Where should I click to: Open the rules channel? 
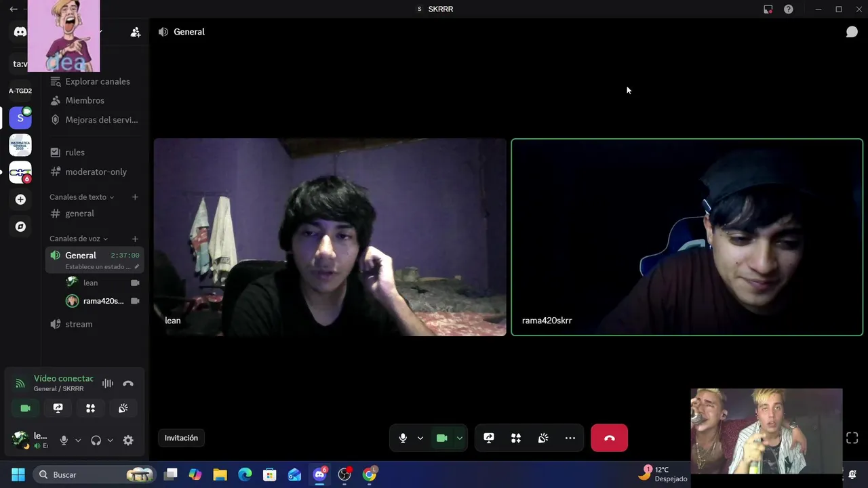pos(94,152)
